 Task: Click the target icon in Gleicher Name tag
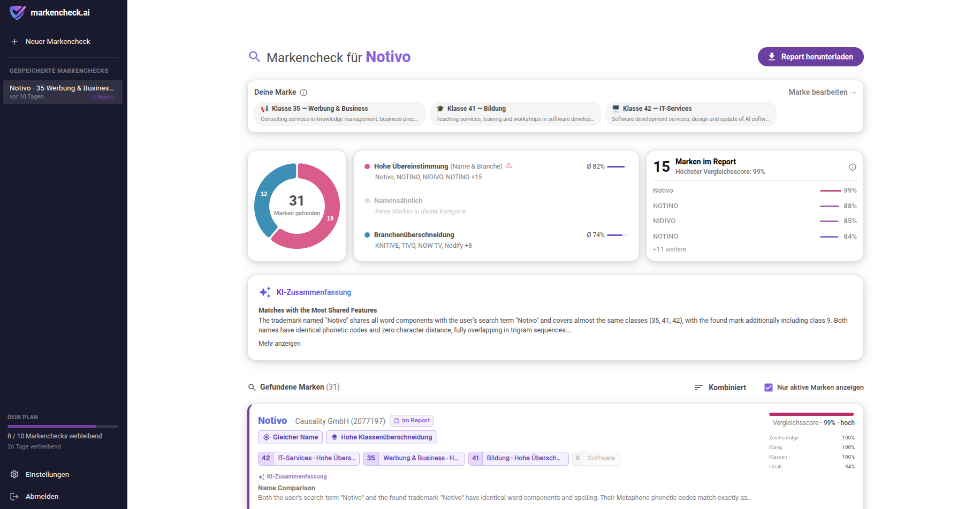(x=267, y=437)
